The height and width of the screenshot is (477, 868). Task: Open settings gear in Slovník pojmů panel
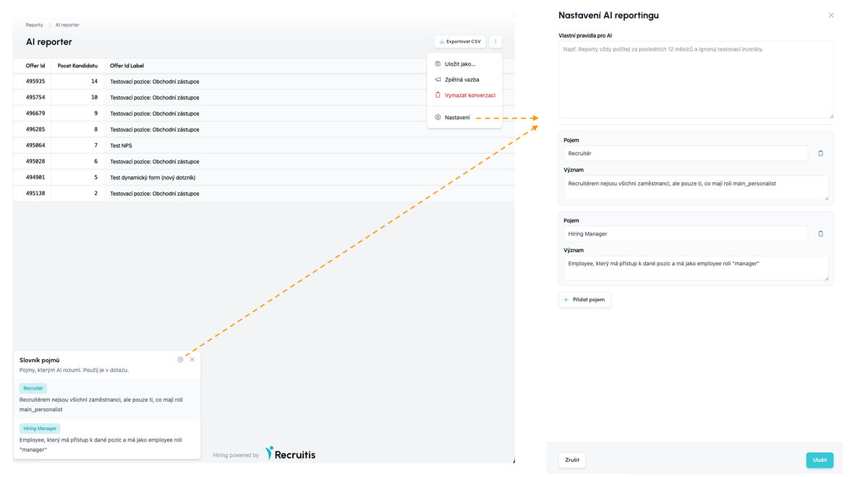click(180, 359)
